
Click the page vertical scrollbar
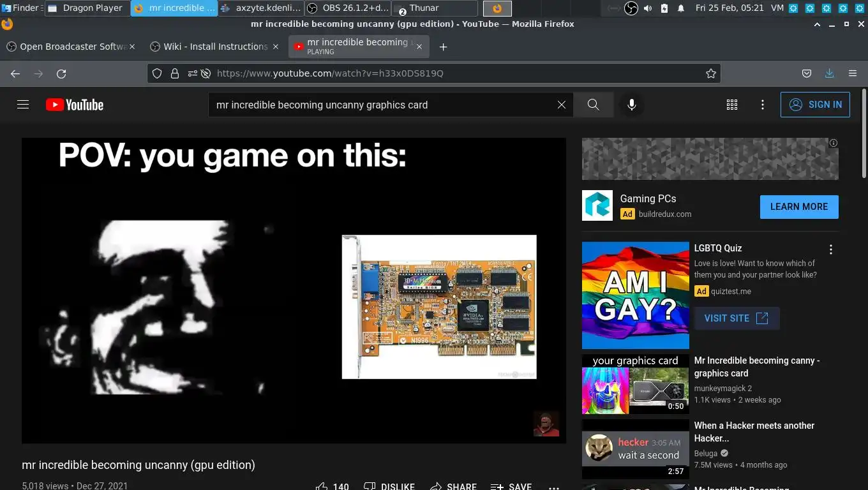[864, 134]
